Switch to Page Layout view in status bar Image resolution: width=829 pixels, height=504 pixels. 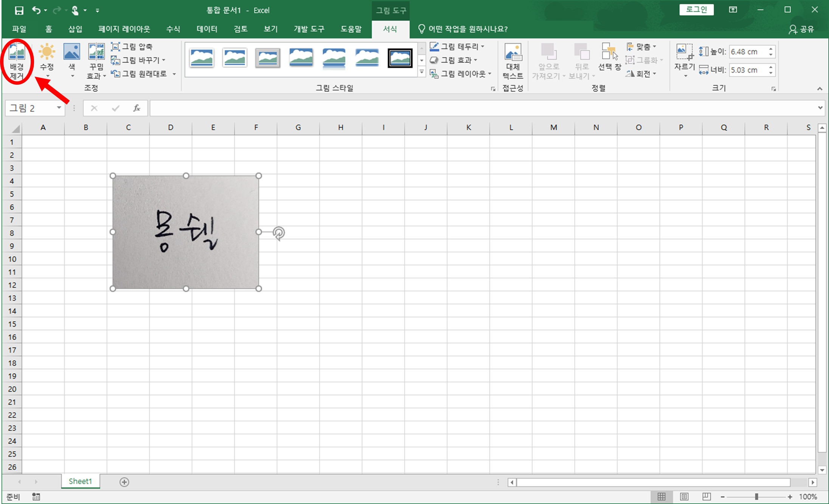pyautogui.click(x=684, y=496)
